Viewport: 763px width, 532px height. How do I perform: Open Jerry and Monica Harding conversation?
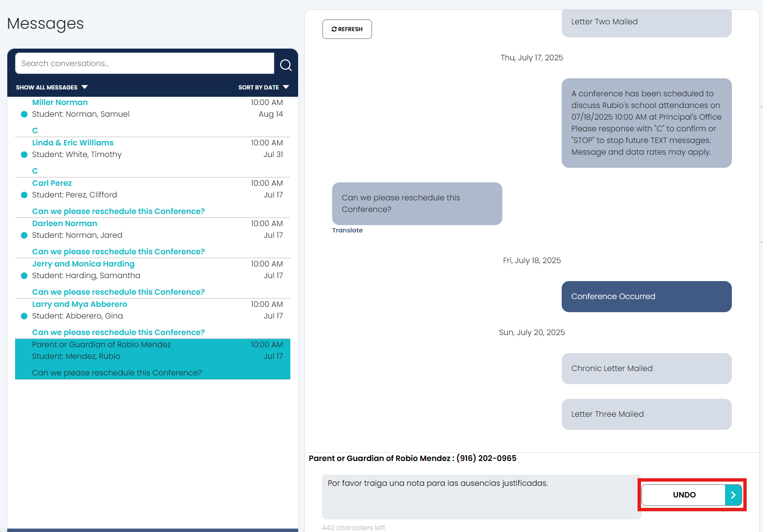83,264
